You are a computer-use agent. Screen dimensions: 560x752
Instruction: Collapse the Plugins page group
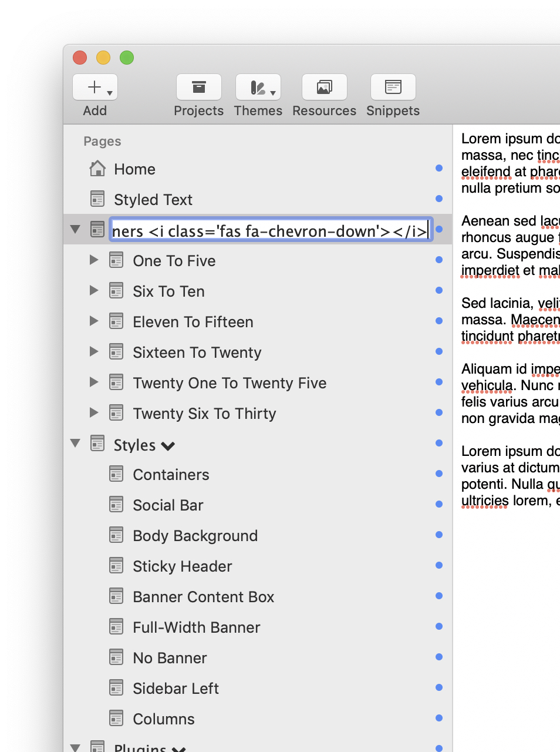(75, 748)
